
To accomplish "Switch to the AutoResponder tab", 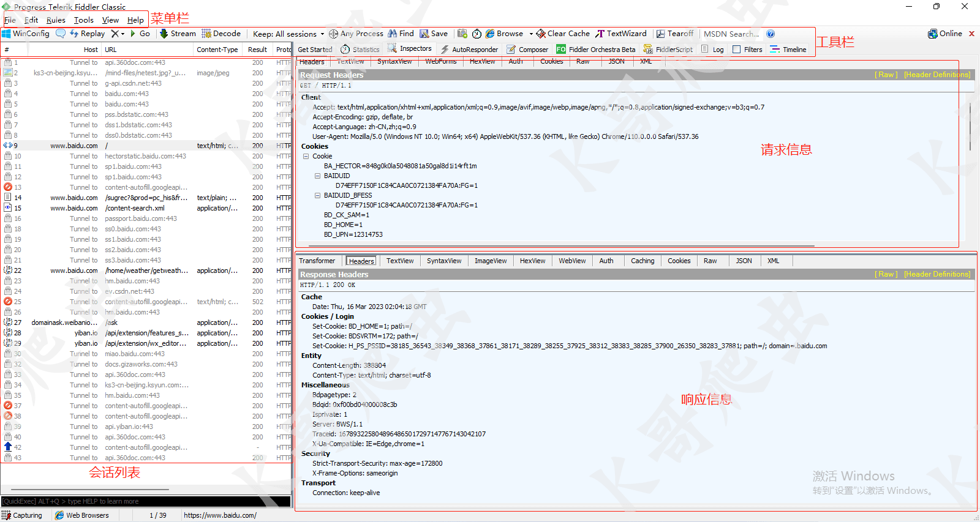I will 469,50.
